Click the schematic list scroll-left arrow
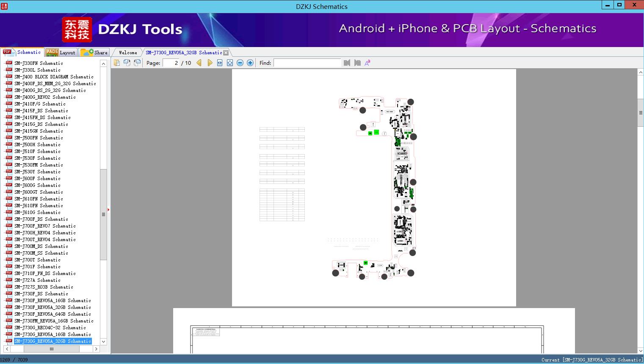This screenshot has width=644, height=364. [x=6, y=349]
